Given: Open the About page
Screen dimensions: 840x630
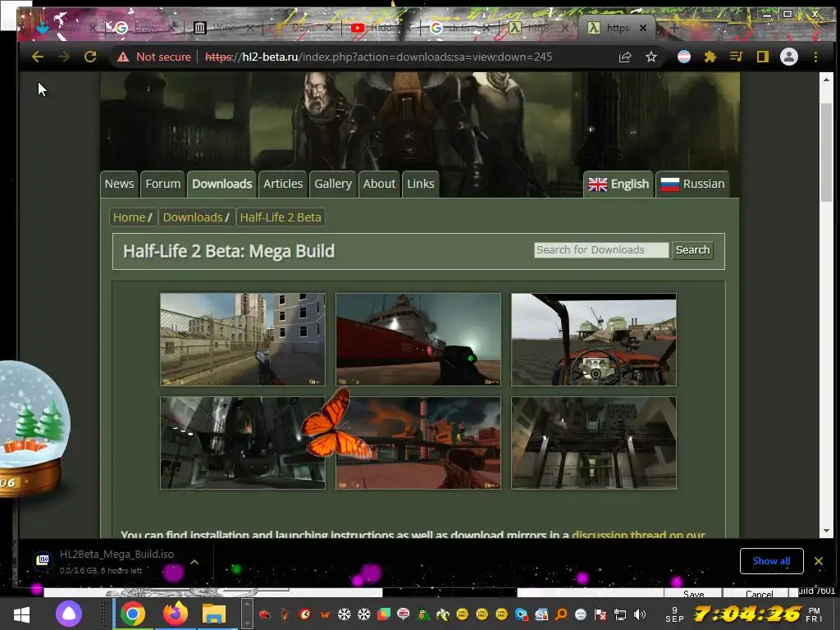Looking at the screenshot, I should tap(379, 184).
